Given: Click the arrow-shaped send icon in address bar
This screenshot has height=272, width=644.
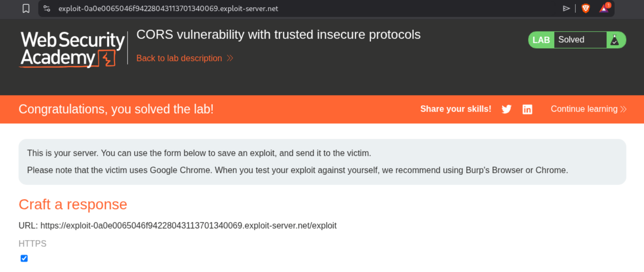Looking at the screenshot, I should 566,9.
